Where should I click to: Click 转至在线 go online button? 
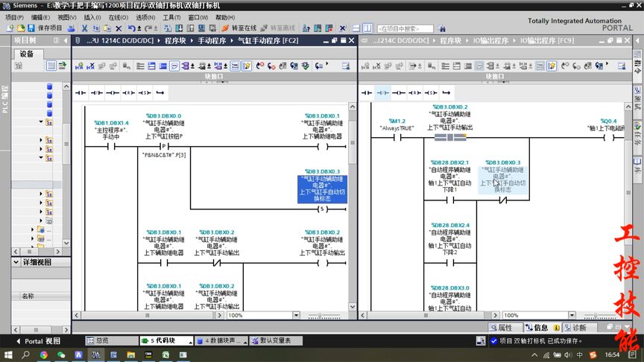pos(239,28)
